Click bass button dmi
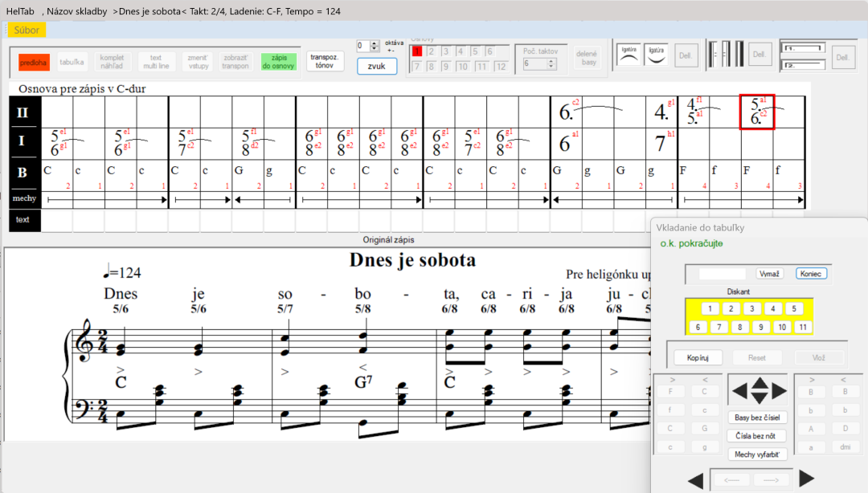Screen dimensions: 868x493 click(845, 447)
